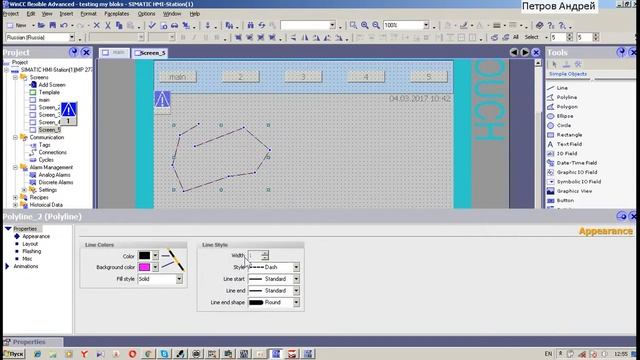Click the Copy toolbar icon
The height and width of the screenshot is (360, 640).
(x=119, y=25)
